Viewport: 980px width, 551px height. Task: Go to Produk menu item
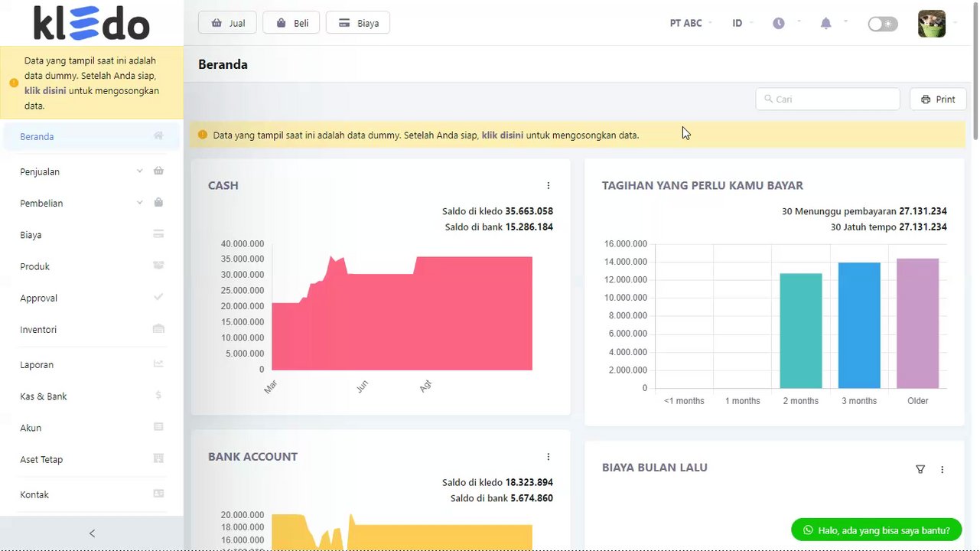pos(92,266)
